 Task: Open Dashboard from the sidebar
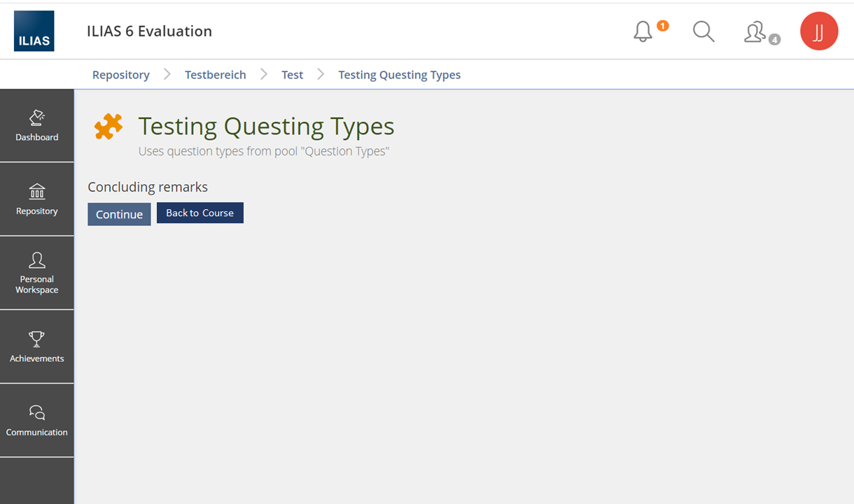(x=37, y=126)
